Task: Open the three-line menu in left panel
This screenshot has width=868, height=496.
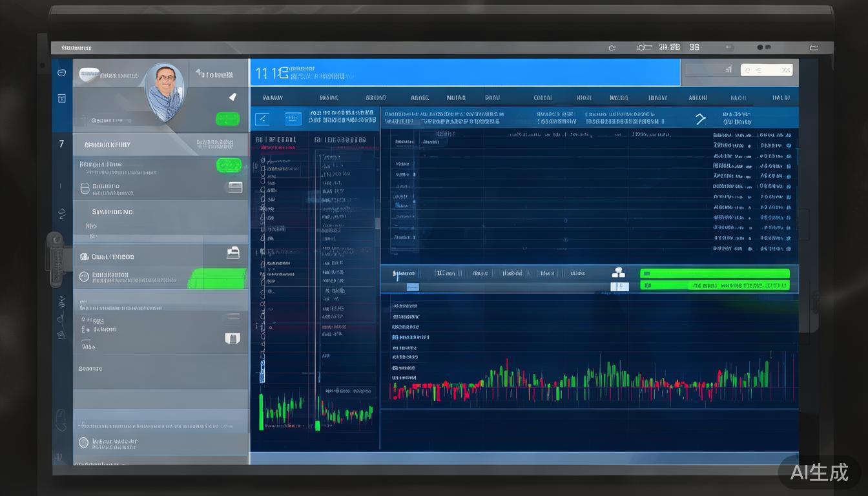Action: coord(232,318)
